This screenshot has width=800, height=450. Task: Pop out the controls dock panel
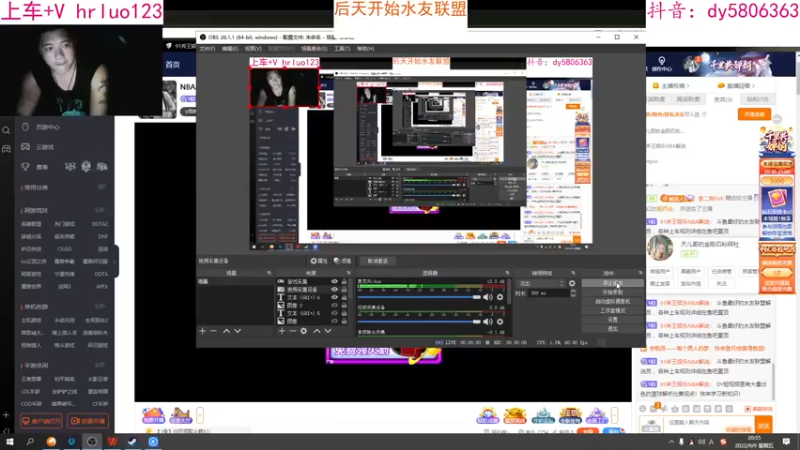(x=640, y=273)
